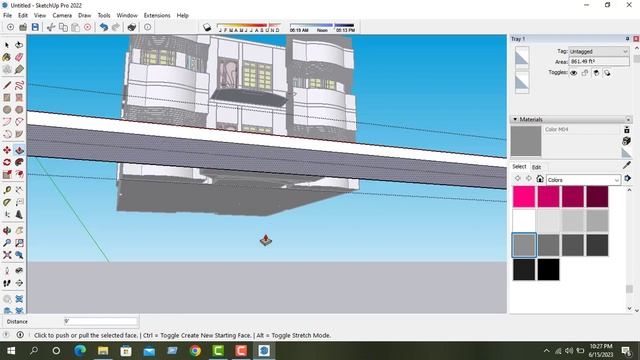Click the Zoom Extents tool
Viewport: 640px width, 360px height.
coord(7,255)
